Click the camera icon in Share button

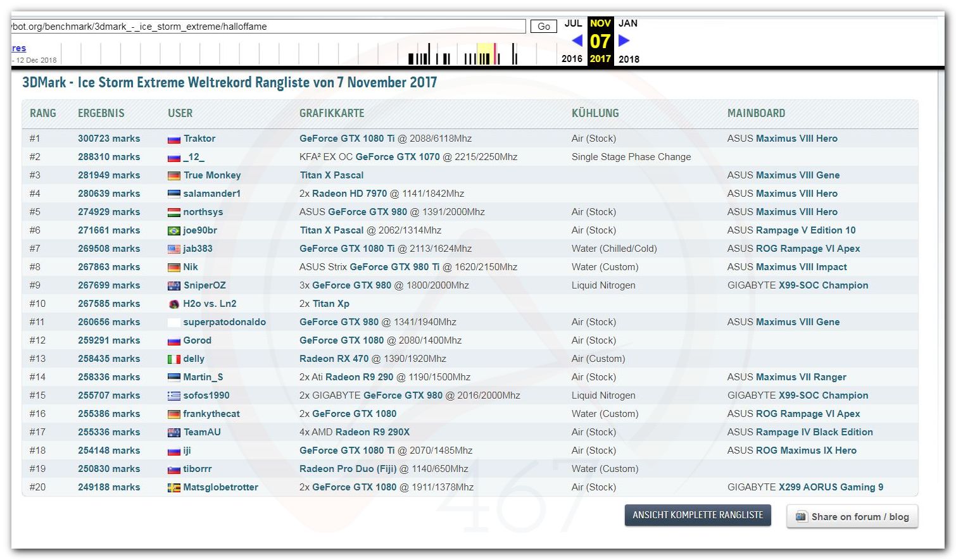[x=801, y=516]
